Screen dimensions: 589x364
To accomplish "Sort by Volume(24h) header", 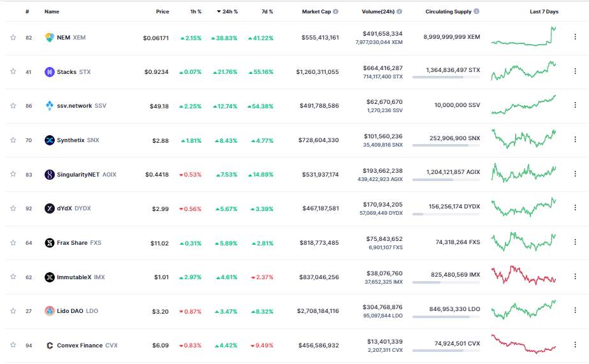I will (x=378, y=11).
